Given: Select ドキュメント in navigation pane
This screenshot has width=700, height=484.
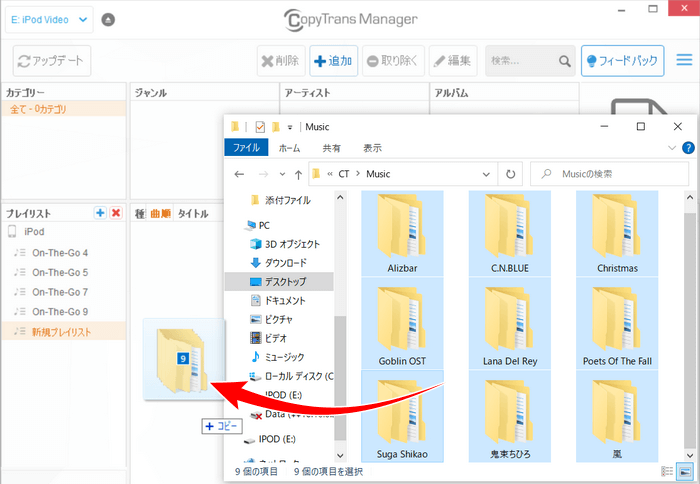Looking at the screenshot, I should tap(278, 300).
